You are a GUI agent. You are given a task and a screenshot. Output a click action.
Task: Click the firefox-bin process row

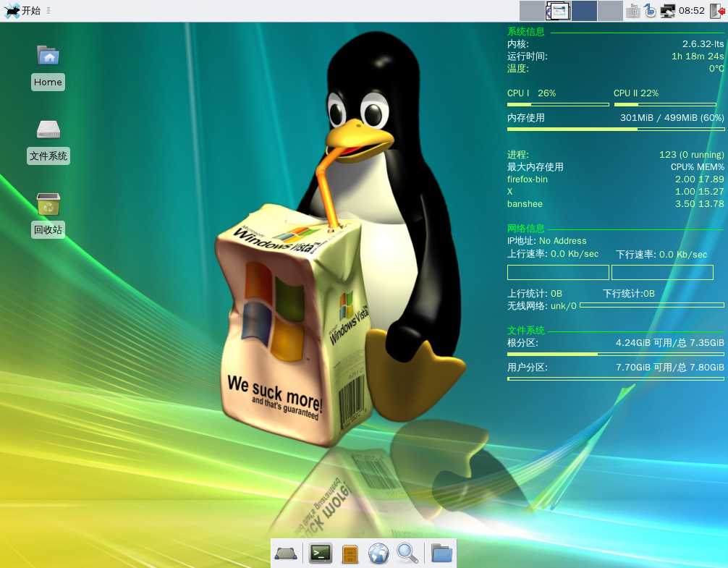(x=616, y=179)
